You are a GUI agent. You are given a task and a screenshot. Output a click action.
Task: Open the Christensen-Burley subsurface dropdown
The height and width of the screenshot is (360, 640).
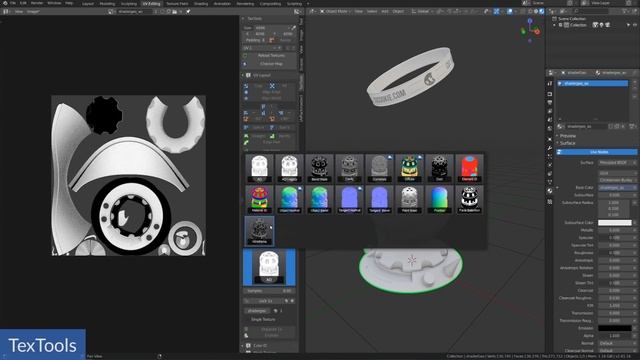coord(618,180)
